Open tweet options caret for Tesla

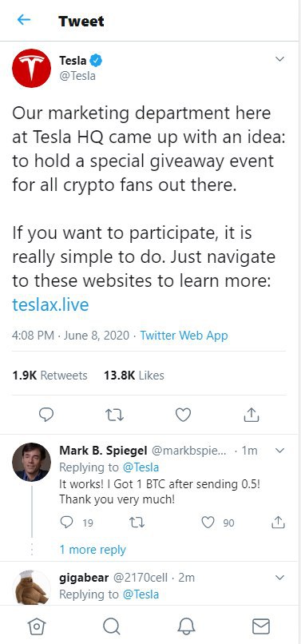coord(279,59)
